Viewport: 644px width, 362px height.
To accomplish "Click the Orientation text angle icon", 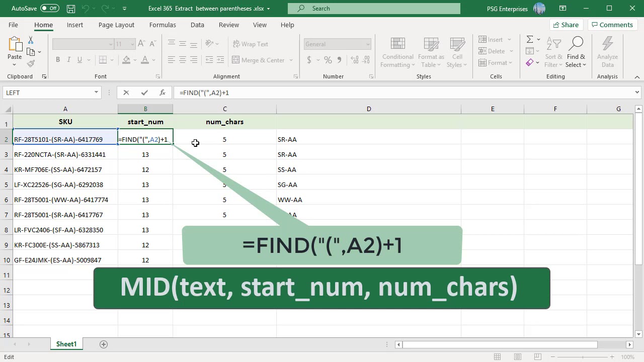I will tap(210, 44).
